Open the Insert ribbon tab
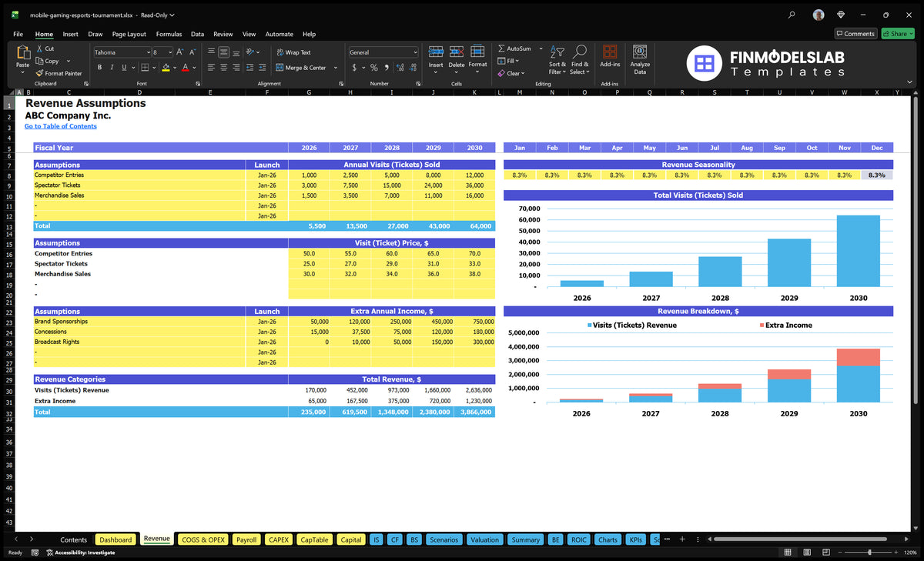 pos(70,34)
